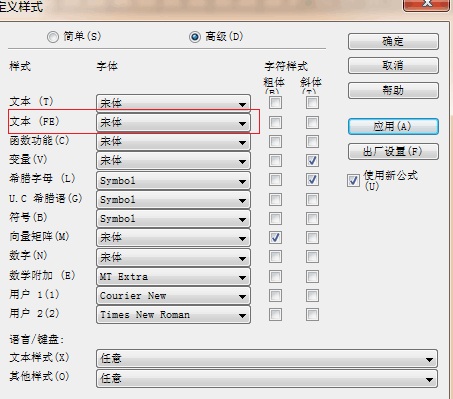Screen dimensions: 453x399
Task: Toggle bold checkbox for 数学附加(E)
Action: tap(275, 276)
